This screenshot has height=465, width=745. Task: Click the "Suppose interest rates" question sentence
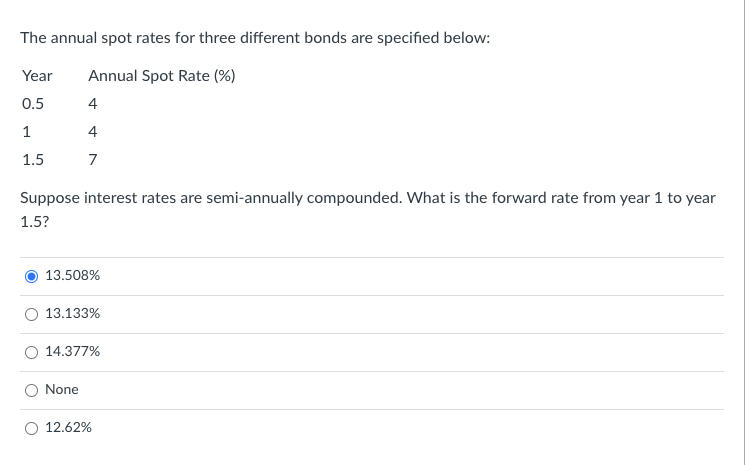(x=368, y=198)
